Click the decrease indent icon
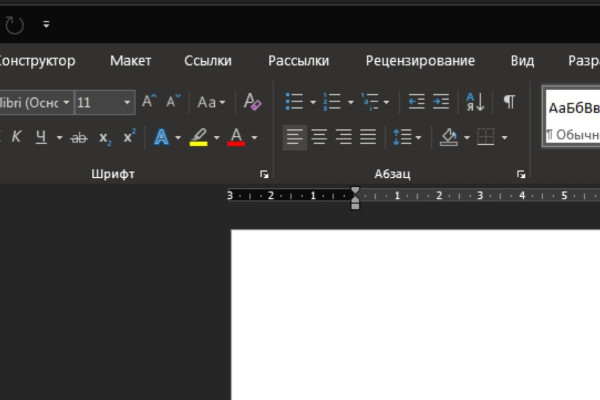This screenshot has height=400, width=600. 416,102
